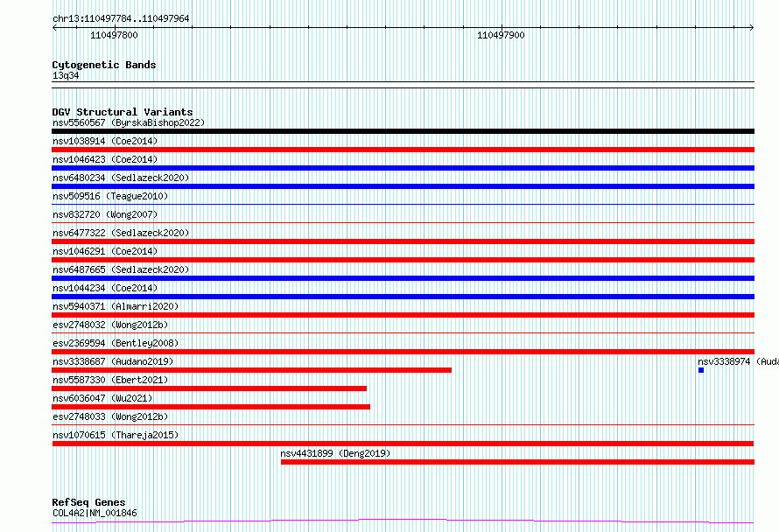This screenshot has width=779, height=532.
Task: Click the nsv3338687 (Audano2019) label
Action: pyautogui.click(x=113, y=361)
